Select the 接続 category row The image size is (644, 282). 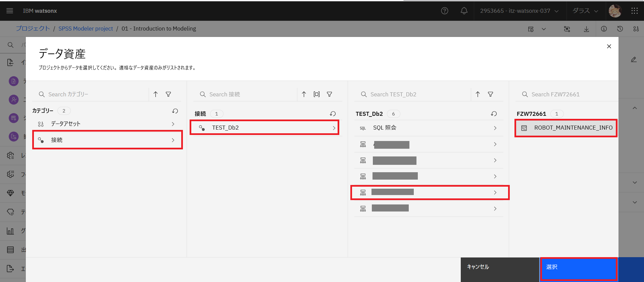pos(107,140)
